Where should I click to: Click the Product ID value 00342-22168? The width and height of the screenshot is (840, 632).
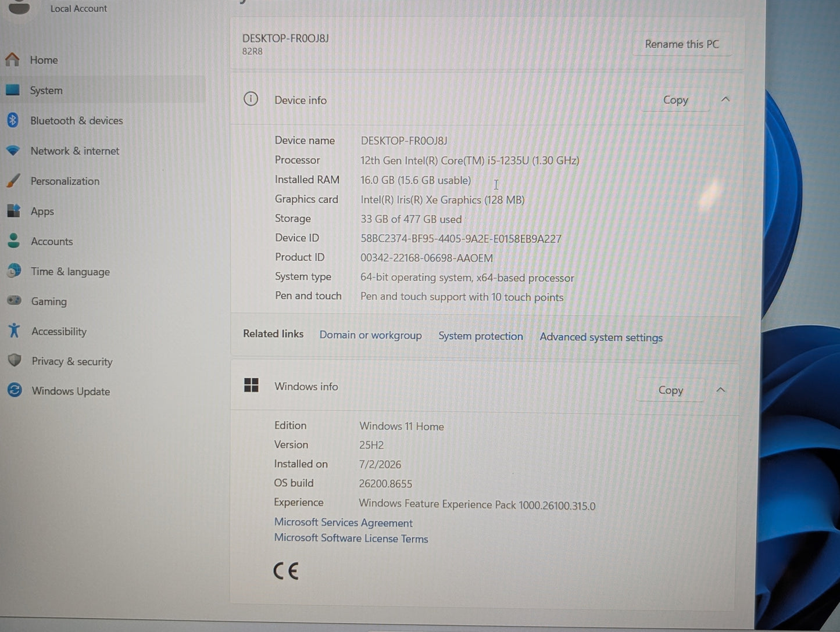tap(427, 258)
